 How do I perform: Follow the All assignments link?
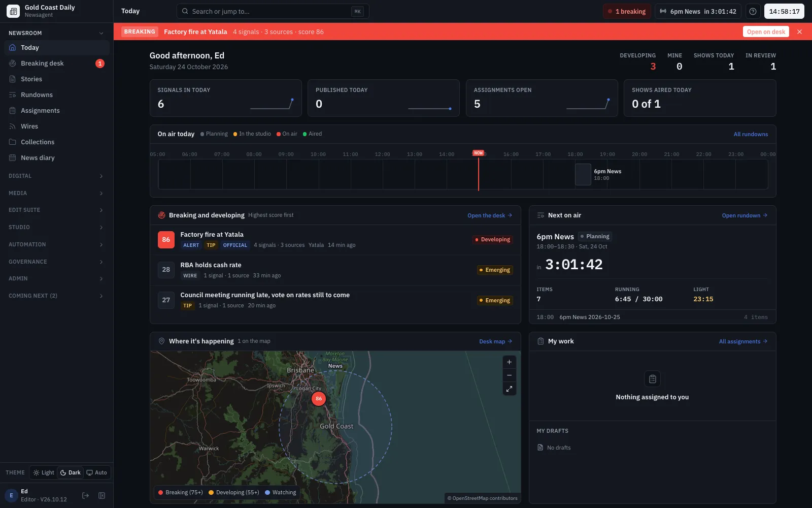coord(743,341)
